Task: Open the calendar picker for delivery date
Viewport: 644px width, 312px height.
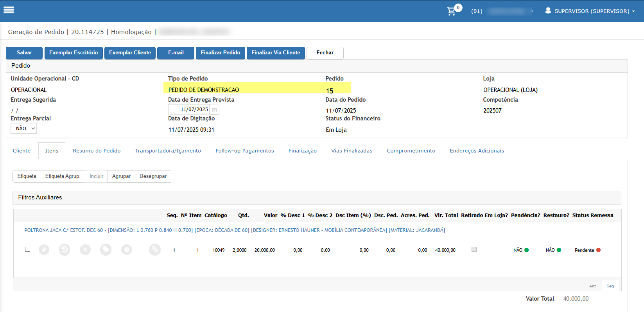Action: [214, 110]
